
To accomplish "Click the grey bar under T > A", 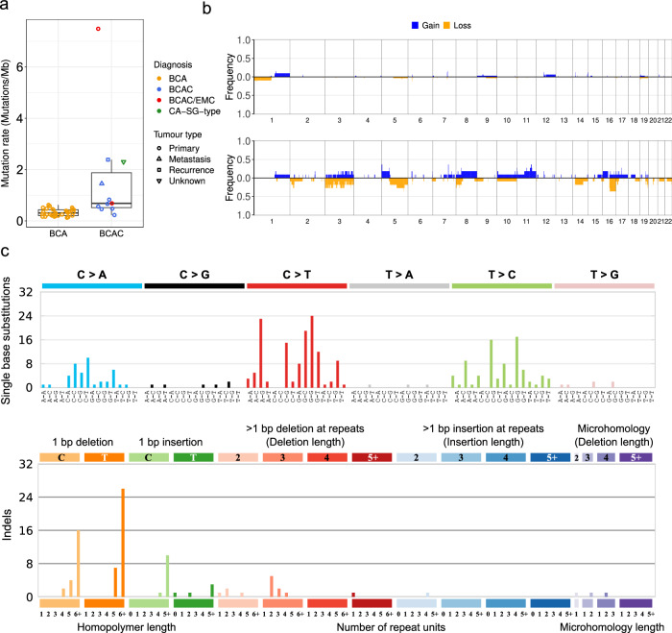I will [x=399, y=286].
